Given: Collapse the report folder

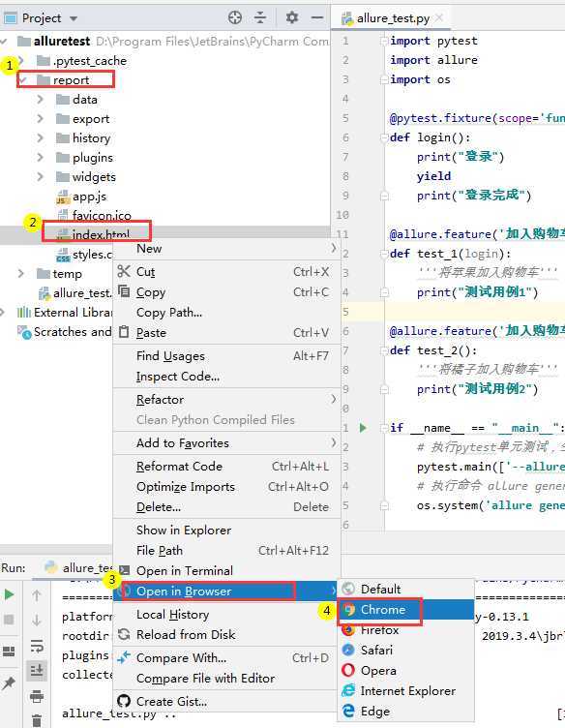Looking at the screenshot, I should point(22,80).
